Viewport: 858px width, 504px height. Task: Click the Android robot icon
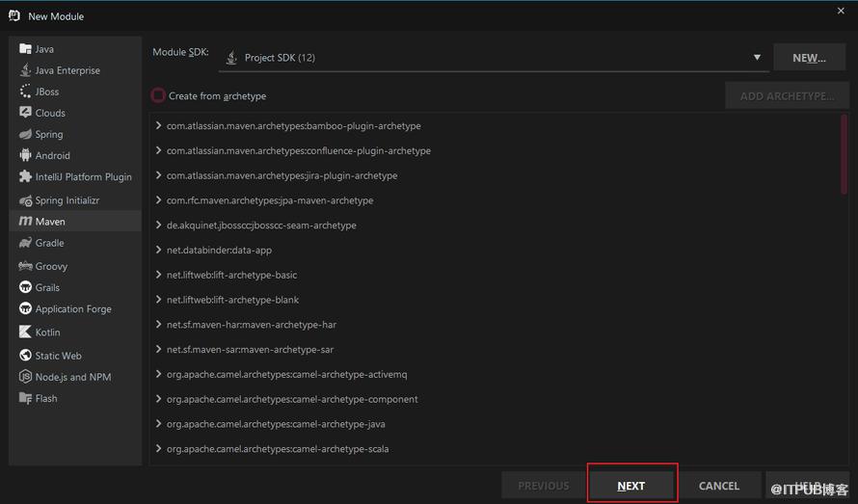point(25,155)
